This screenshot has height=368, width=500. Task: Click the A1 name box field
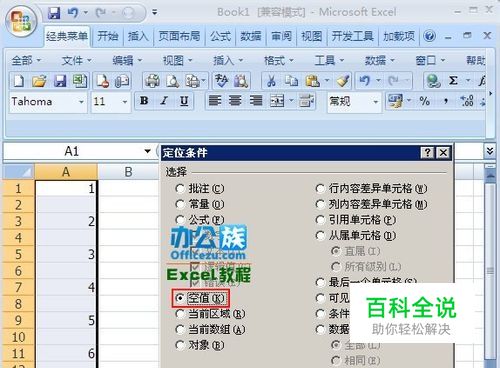(72, 151)
